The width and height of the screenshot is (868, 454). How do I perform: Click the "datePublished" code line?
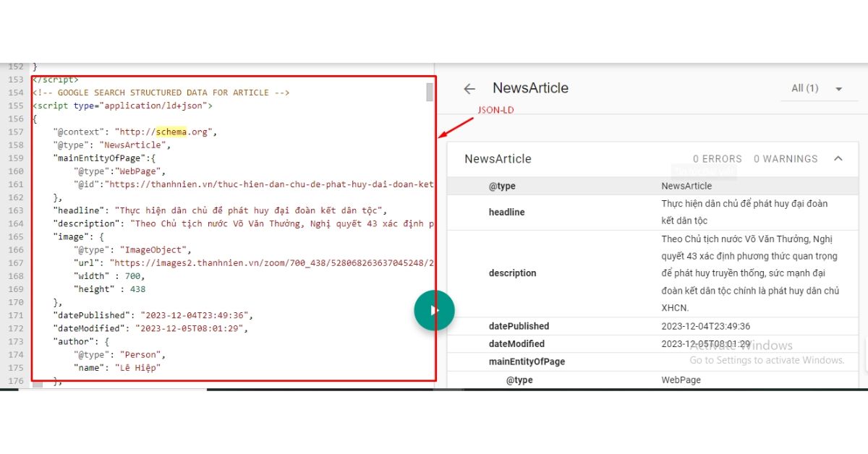[x=153, y=315]
